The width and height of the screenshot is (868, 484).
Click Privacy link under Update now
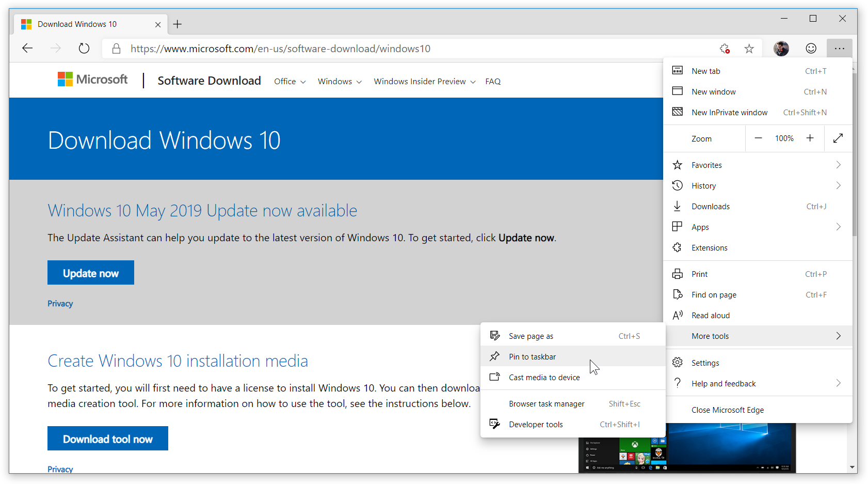click(60, 303)
